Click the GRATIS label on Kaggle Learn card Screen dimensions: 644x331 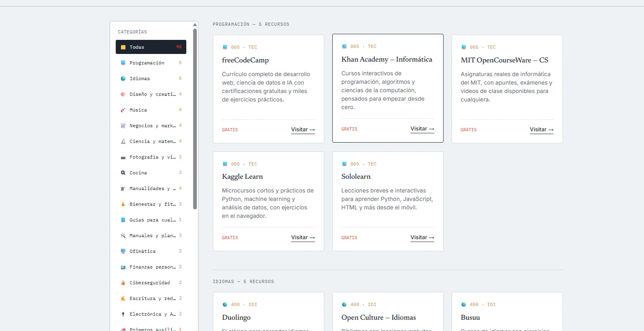click(x=230, y=238)
